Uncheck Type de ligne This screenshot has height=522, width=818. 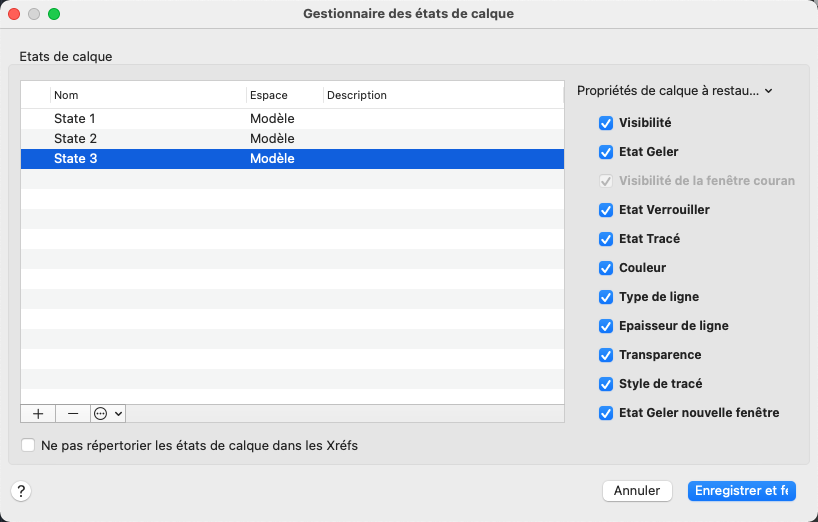coord(606,297)
